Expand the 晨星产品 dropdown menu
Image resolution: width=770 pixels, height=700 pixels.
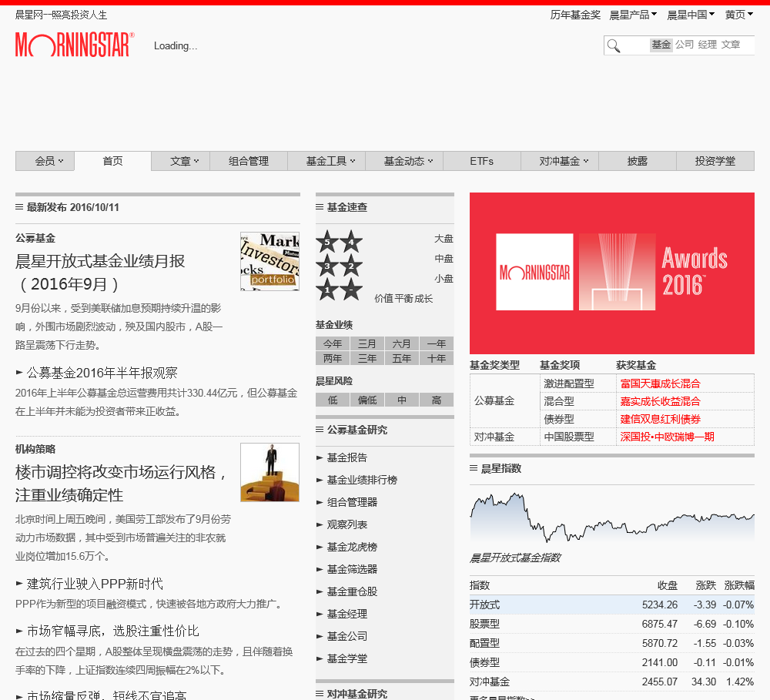[x=633, y=15]
